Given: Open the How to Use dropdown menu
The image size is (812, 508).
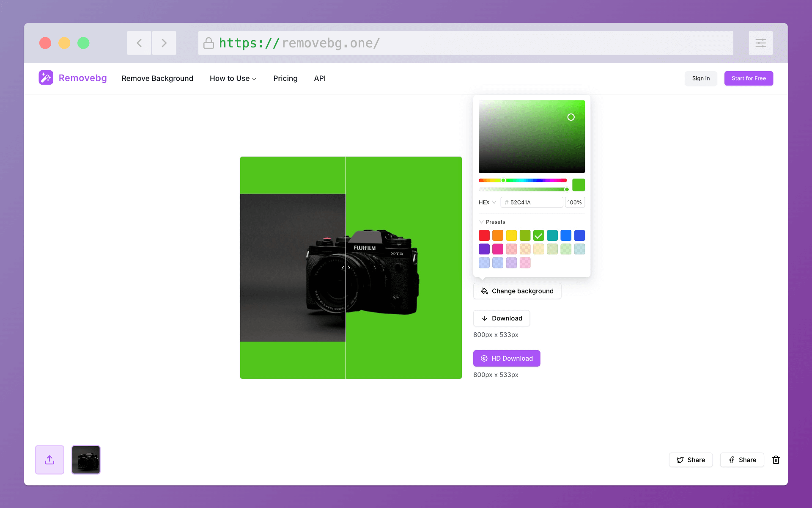Looking at the screenshot, I should click(x=233, y=78).
